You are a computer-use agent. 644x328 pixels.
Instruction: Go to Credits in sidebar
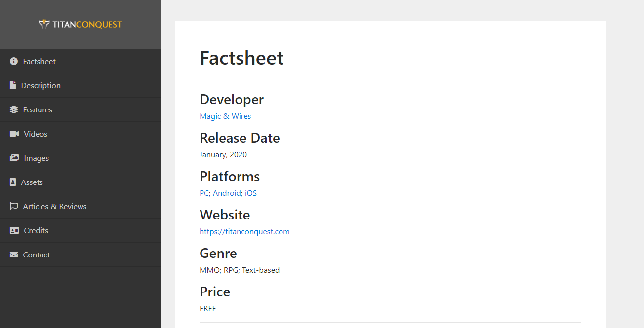[x=80, y=230]
